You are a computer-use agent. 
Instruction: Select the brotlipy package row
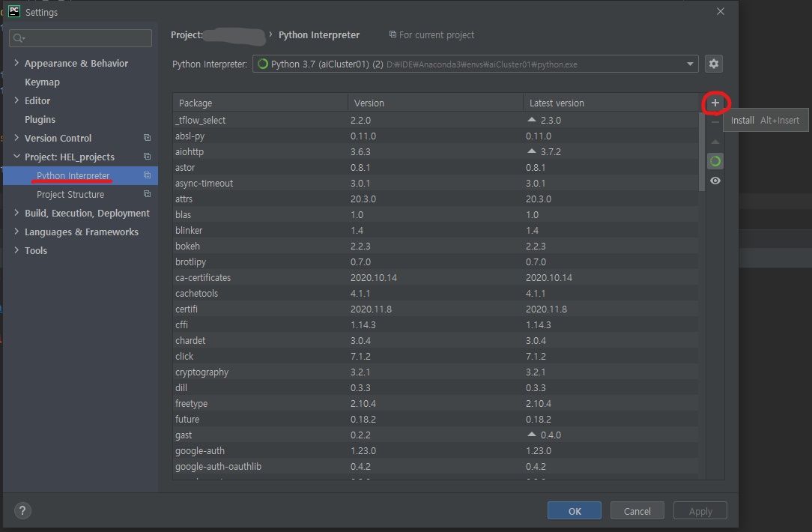[435, 262]
